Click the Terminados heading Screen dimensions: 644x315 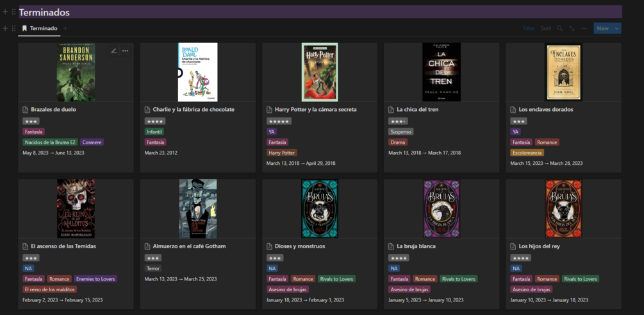[44, 12]
